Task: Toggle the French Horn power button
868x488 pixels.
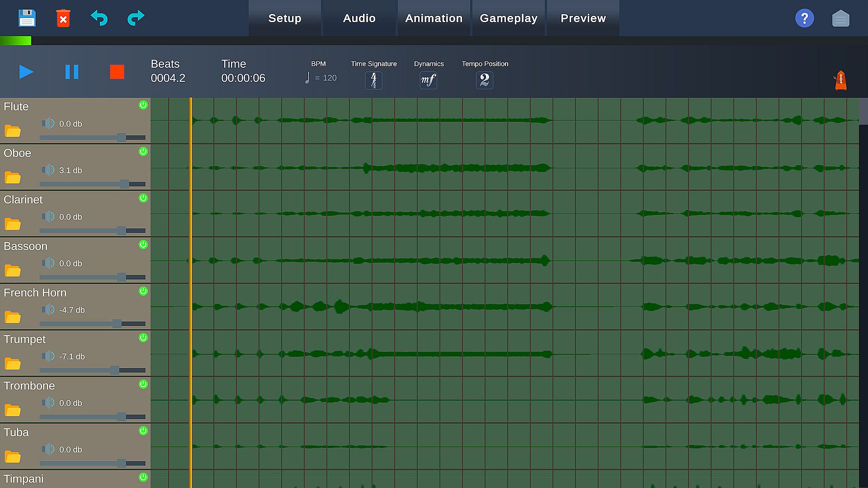Action: pos(143,291)
